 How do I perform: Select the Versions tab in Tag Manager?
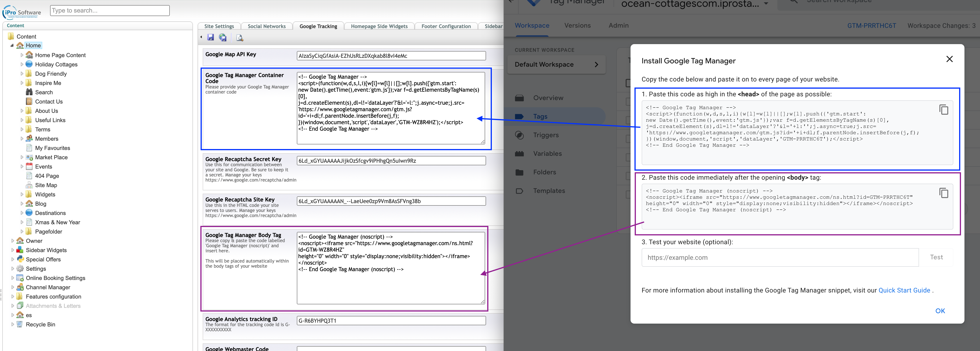click(577, 26)
